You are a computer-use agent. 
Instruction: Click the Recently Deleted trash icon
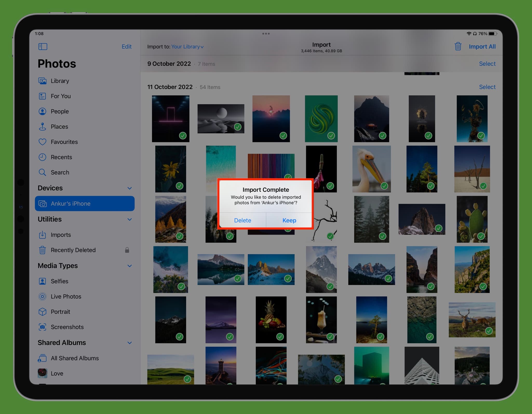click(42, 250)
